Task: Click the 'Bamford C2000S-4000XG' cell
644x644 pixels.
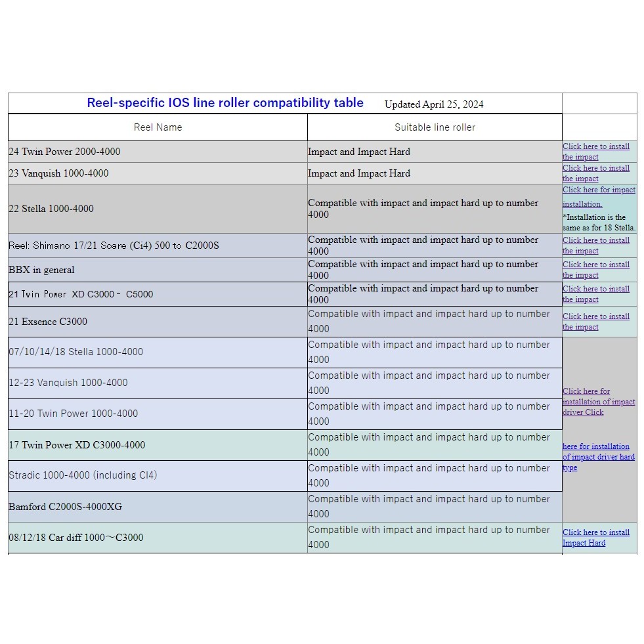Action: tap(65, 507)
